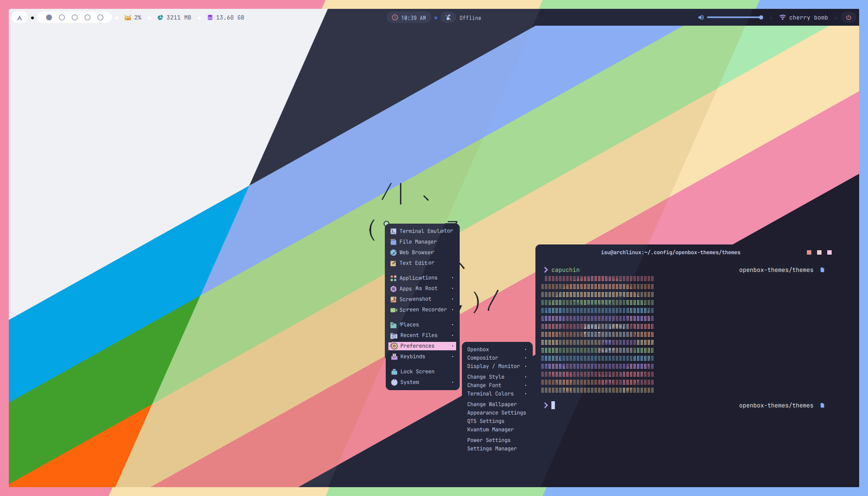The image size is (868, 496).
Task: Click the CPU usage chart icon
Action: tap(128, 18)
